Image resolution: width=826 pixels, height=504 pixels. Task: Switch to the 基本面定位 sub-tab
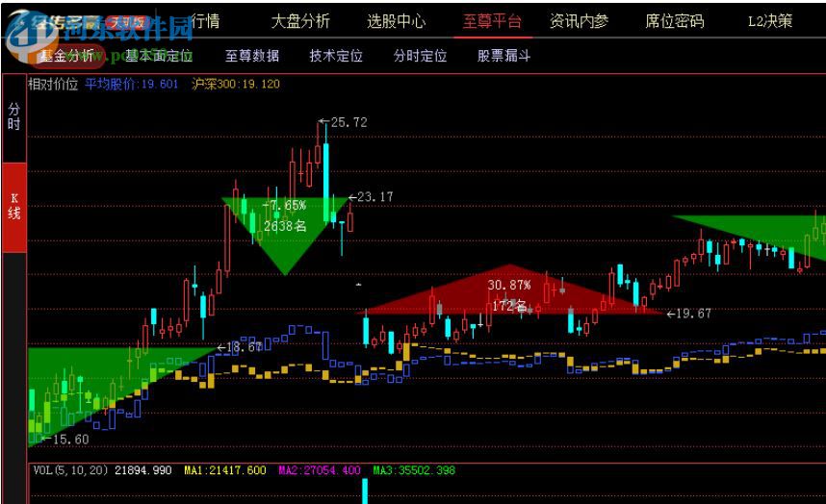click(x=159, y=56)
